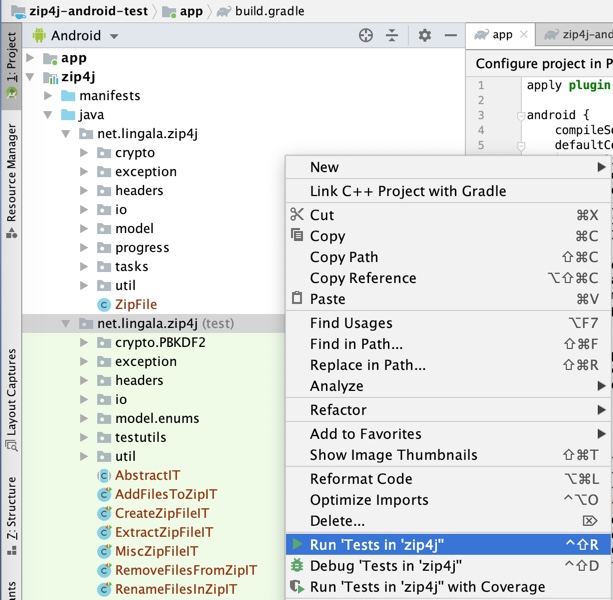Select the MiscZipFileIT test class
Screen dimensions: 613x600
pyautogui.click(x=147, y=551)
